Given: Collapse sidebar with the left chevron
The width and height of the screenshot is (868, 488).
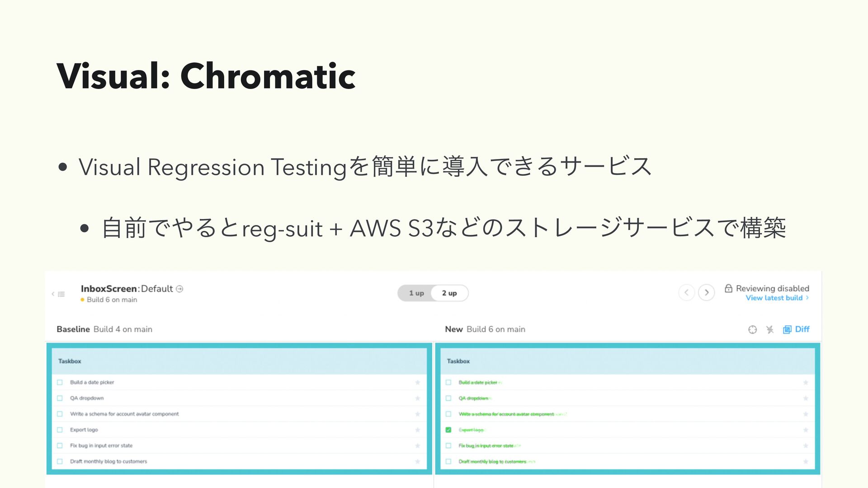Looking at the screenshot, I should click(x=53, y=294).
